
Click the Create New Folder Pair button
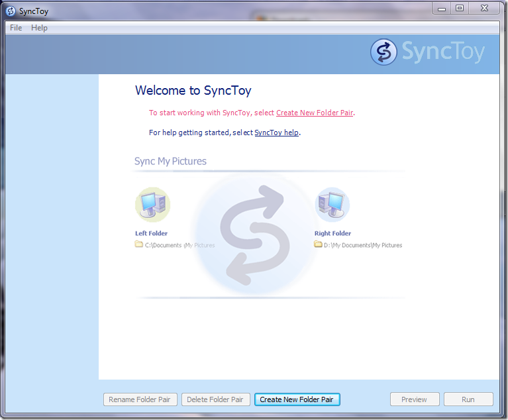tap(297, 399)
